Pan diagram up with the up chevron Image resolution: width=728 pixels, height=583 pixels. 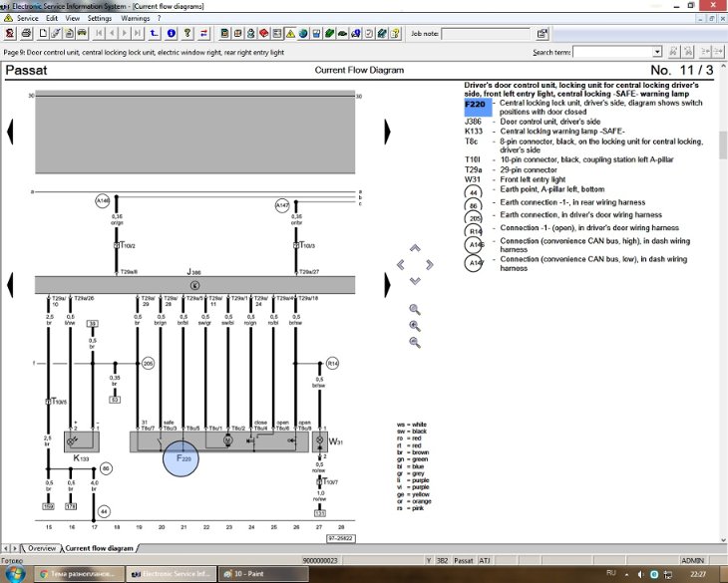click(415, 248)
